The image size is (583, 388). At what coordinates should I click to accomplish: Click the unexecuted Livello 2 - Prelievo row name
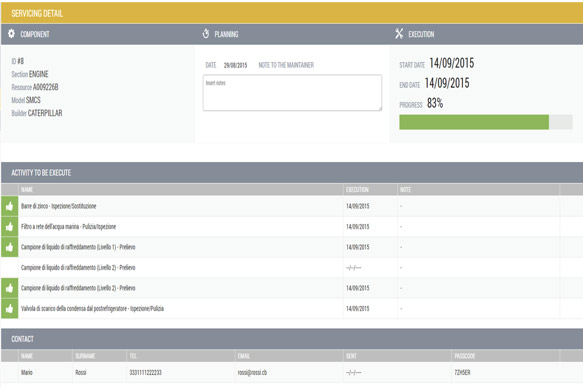[x=78, y=268]
